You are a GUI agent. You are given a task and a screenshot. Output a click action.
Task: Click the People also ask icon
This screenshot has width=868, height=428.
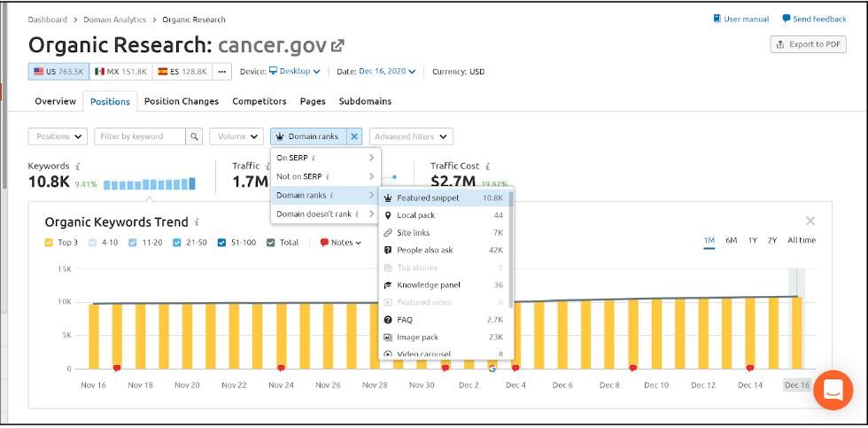tap(388, 250)
